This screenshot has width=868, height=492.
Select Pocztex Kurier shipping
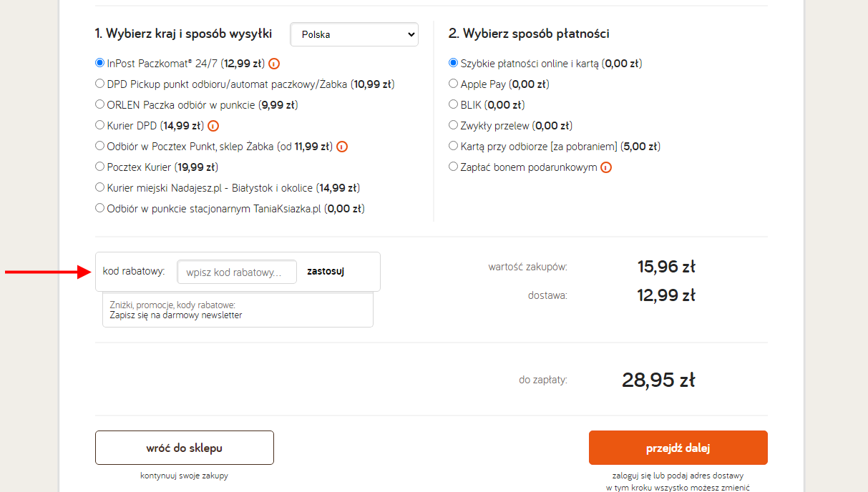point(100,167)
